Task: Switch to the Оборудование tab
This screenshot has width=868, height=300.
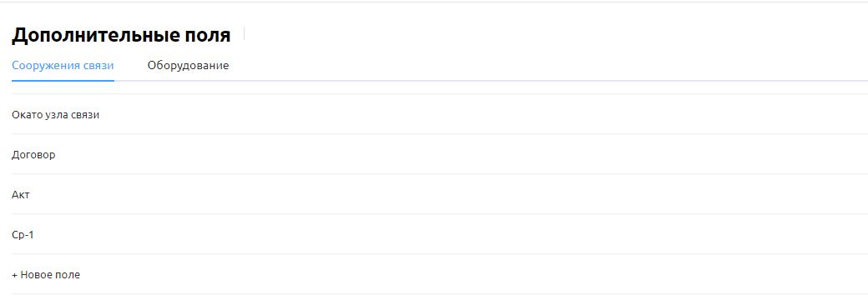Action: pyautogui.click(x=189, y=66)
